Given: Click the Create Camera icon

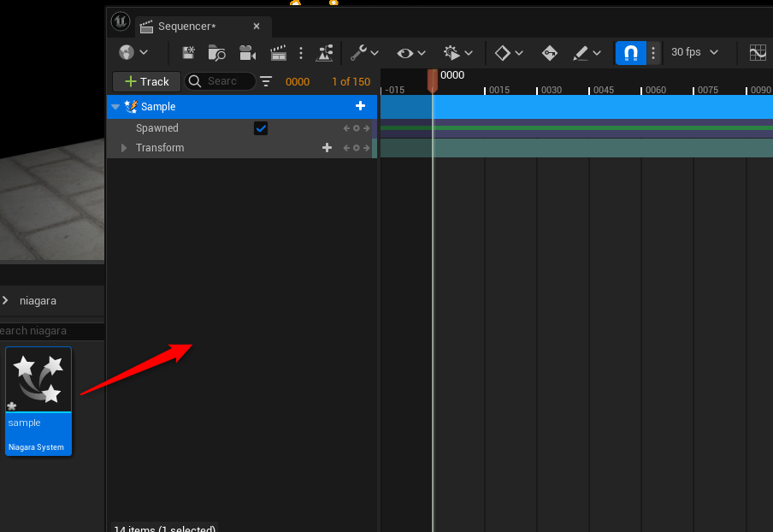Looking at the screenshot, I should (247, 53).
